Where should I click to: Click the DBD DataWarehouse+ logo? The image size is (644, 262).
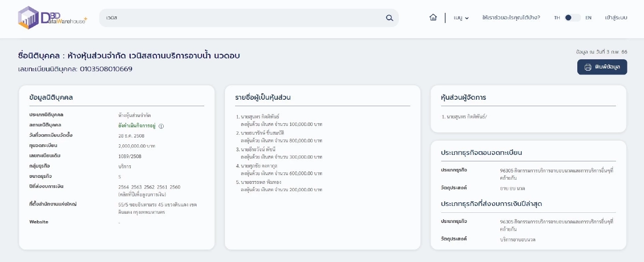[52, 18]
